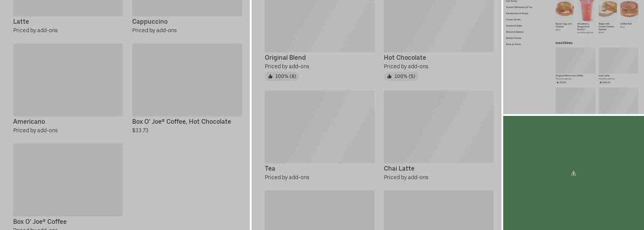Viewport: 644px width, 230px height.
Task: Open the Cappuccino item title
Action: 150,22
